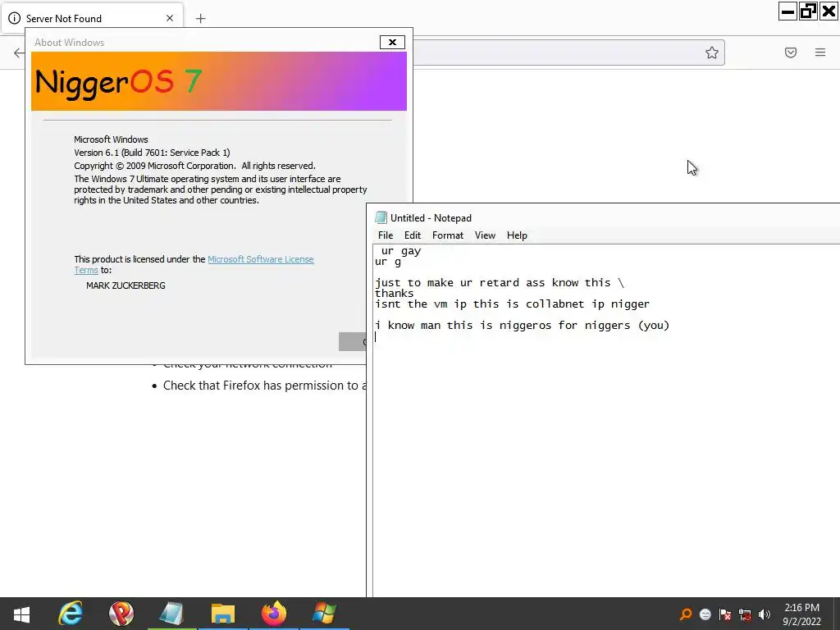The image size is (840, 630).
Task: Open the Firefox application menu (hamburger icon)
Action: (819, 52)
